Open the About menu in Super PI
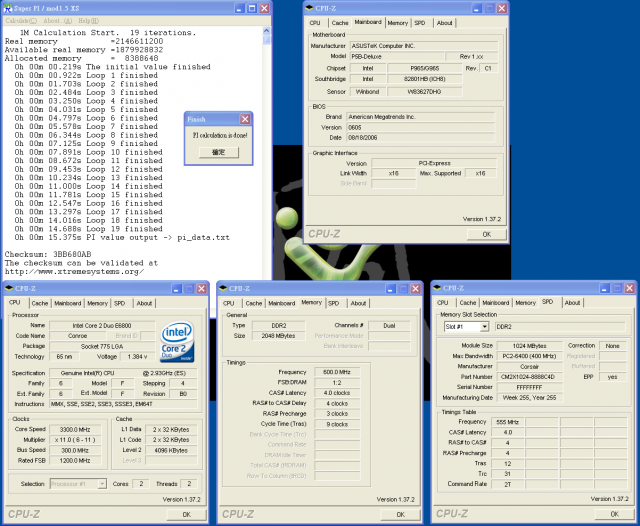 57,21
